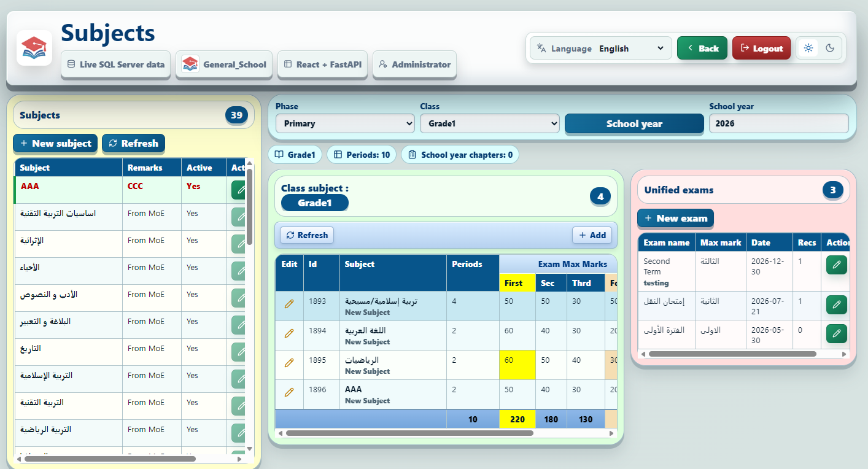This screenshot has height=469, width=868.
Task: Open the Language dropdown
Action: 632,48
